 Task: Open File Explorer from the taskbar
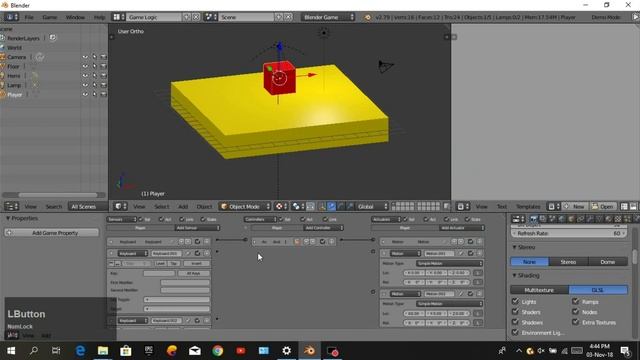(x=103, y=351)
